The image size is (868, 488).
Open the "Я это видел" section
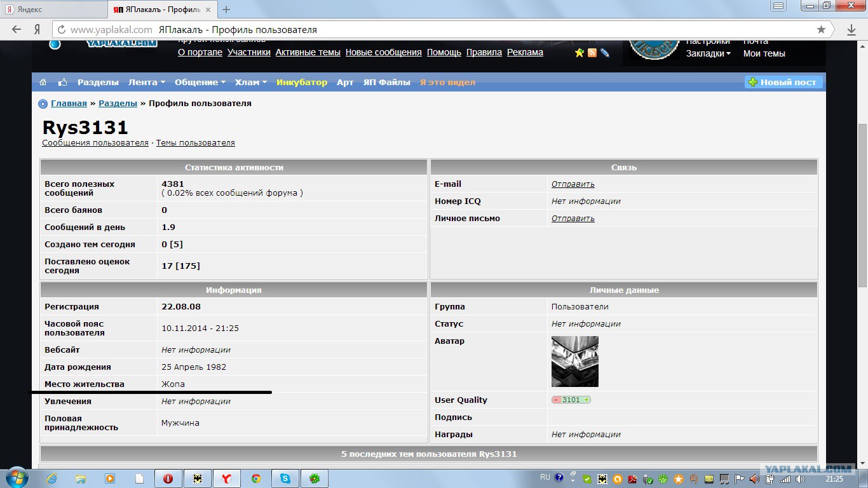[447, 82]
